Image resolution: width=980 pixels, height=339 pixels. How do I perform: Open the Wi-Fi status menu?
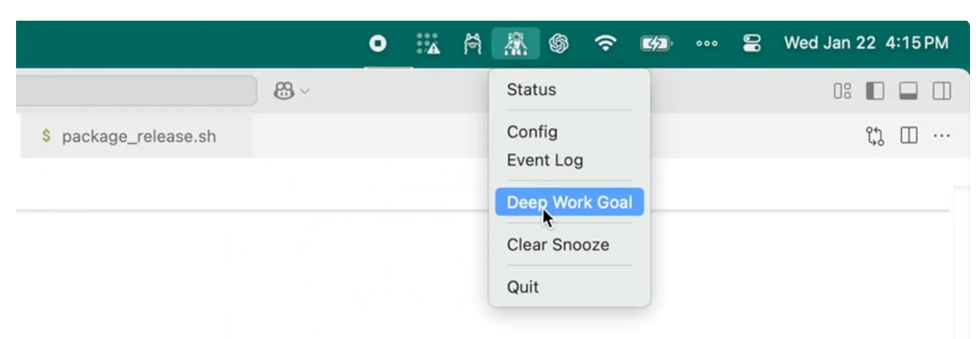pyautogui.click(x=605, y=44)
